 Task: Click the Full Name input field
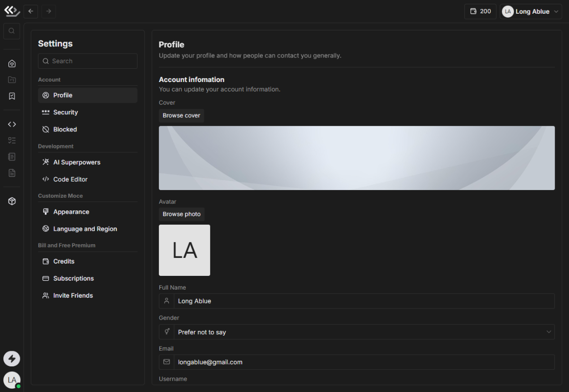point(364,301)
